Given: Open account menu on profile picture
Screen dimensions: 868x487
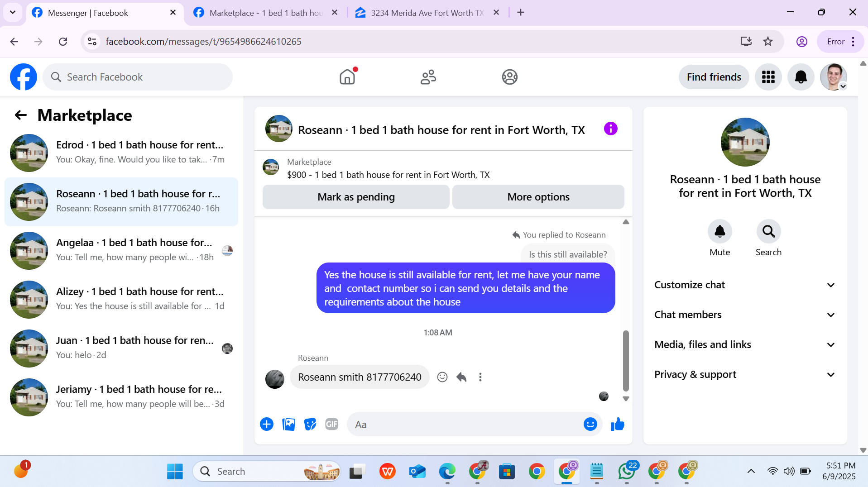Looking at the screenshot, I should click(834, 77).
